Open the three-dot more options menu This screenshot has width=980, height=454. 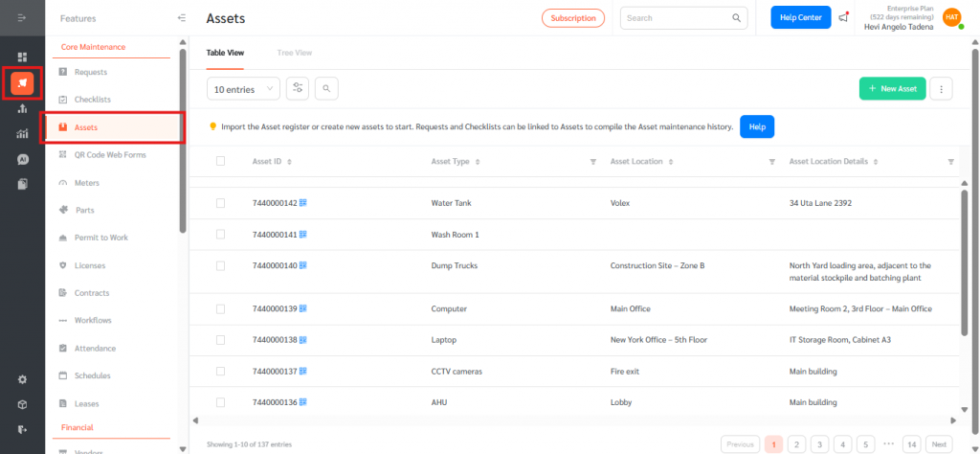(942, 88)
